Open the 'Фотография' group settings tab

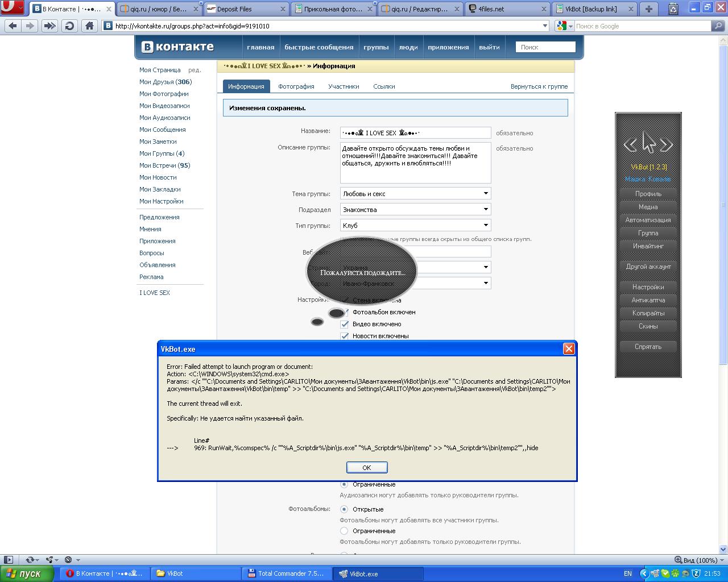296,86
